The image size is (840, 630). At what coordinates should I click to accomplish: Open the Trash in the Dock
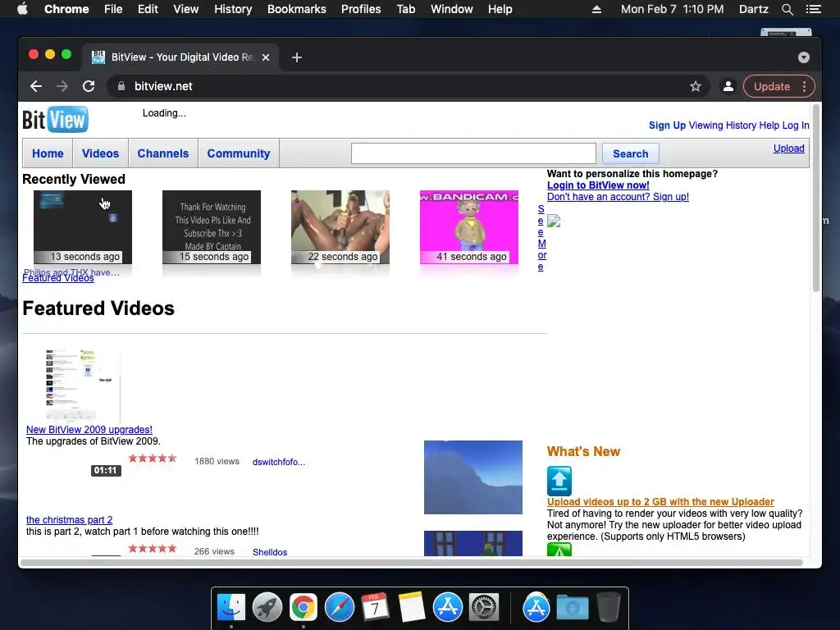click(x=609, y=608)
